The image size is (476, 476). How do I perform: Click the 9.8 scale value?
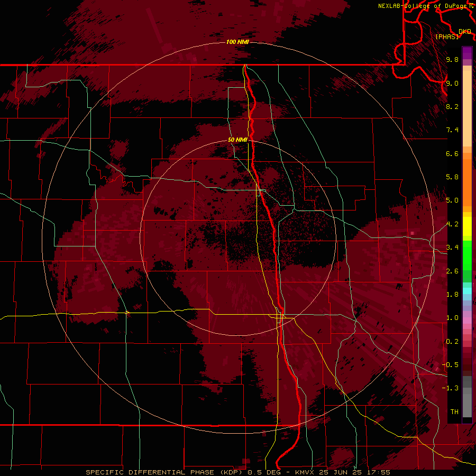click(x=452, y=60)
